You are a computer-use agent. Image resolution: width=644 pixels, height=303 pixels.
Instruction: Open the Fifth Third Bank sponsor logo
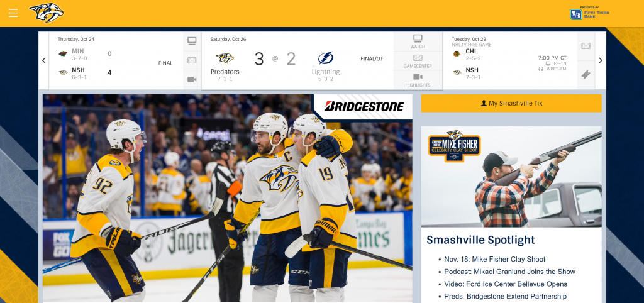(589, 13)
